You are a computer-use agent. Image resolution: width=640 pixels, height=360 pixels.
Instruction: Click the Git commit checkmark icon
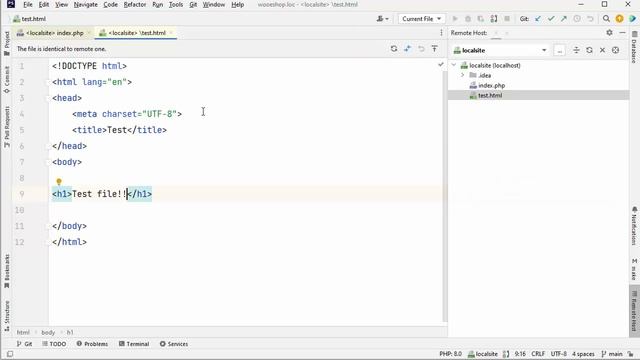[551, 19]
